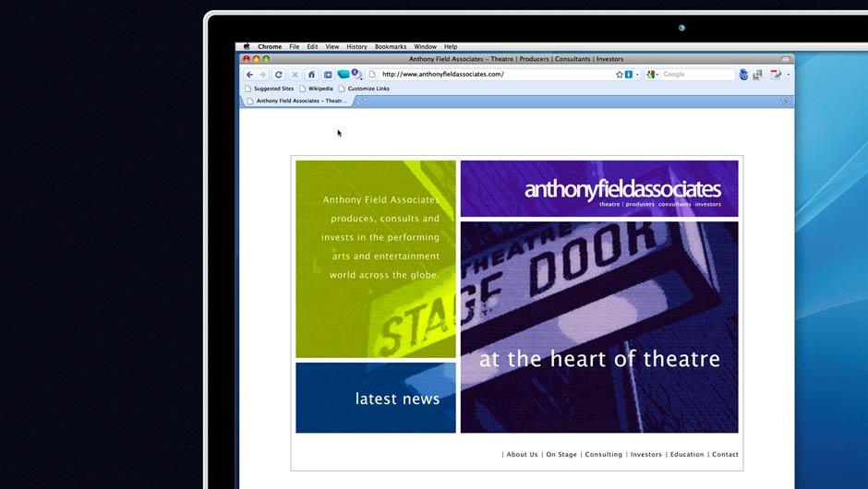The height and width of the screenshot is (489, 868).
Task: Click the Consulting footer link
Action: [603, 454]
